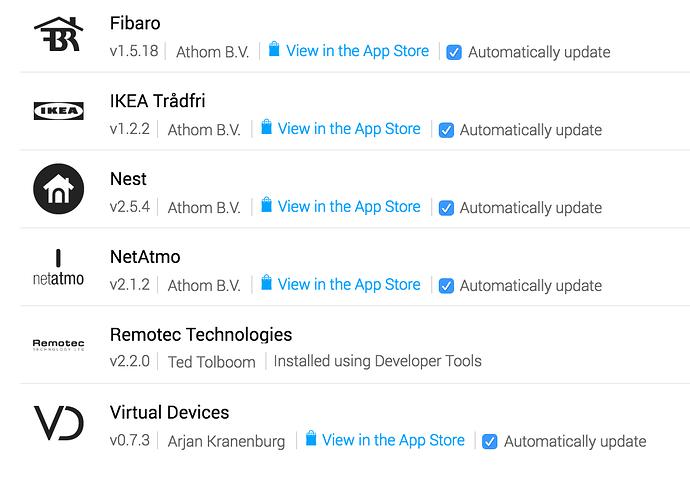
Task: Open IKEA Trådfri App Store link
Action: 349,129
